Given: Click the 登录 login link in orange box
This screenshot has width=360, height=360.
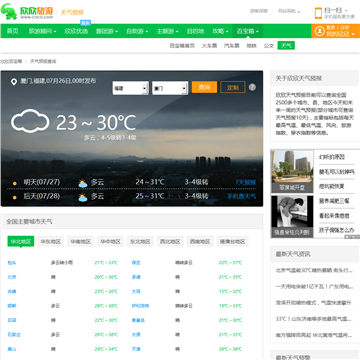Looking at the screenshot, I should [x=331, y=28].
